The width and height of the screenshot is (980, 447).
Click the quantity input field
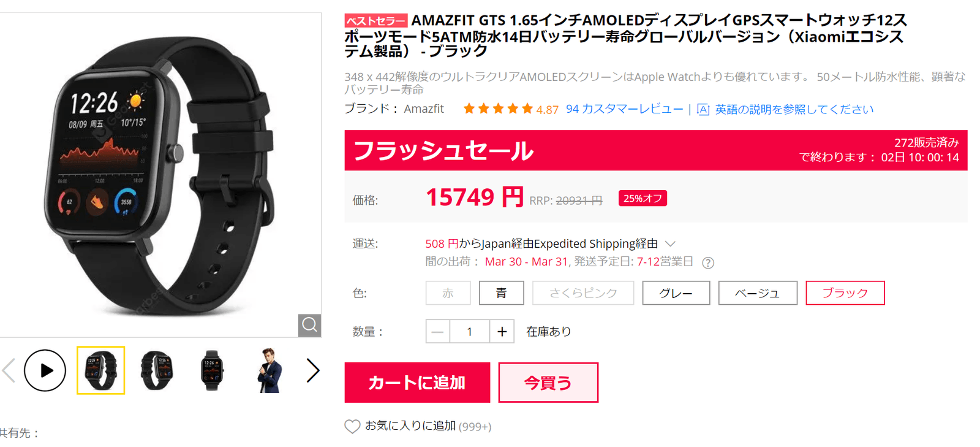(469, 332)
